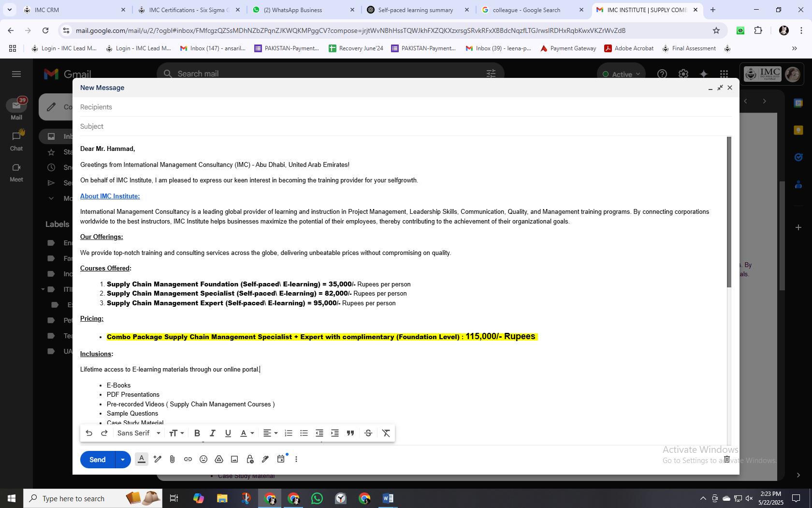
Task: Toggle confidential mode lock icon
Action: point(250,459)
